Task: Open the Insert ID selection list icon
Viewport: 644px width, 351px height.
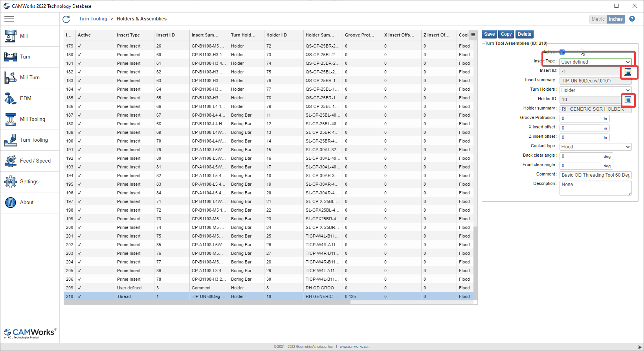Action: 628,71
